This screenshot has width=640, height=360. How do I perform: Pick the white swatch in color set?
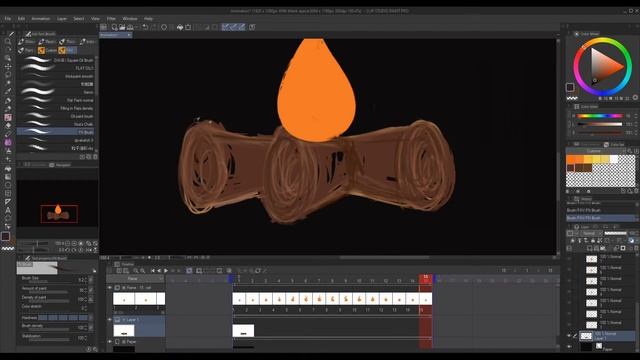[x=614, y=159]
